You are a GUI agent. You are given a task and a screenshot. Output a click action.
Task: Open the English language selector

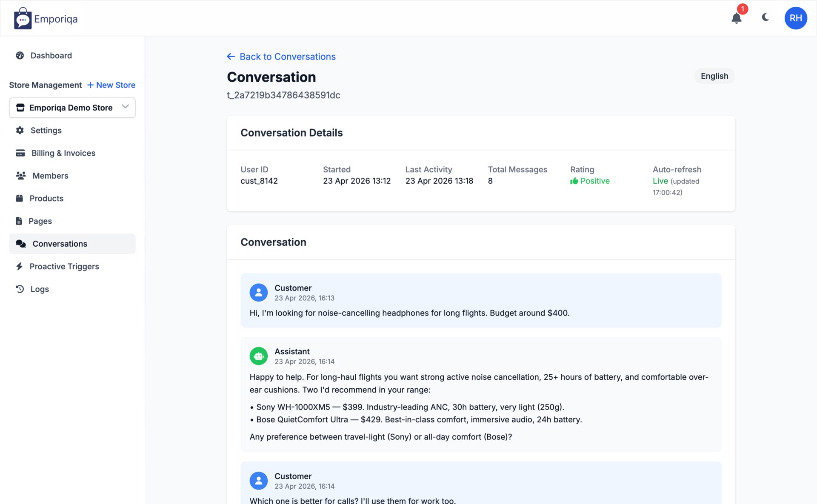click(x=714, y=76)
